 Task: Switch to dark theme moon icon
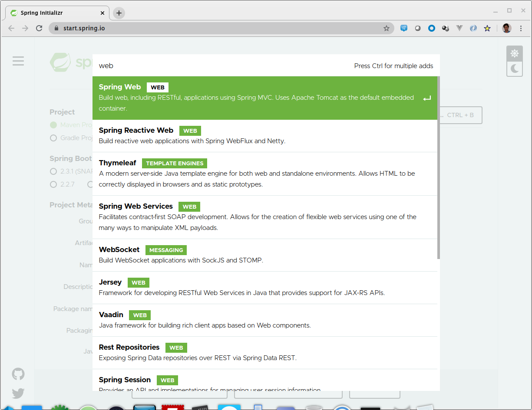514,69
